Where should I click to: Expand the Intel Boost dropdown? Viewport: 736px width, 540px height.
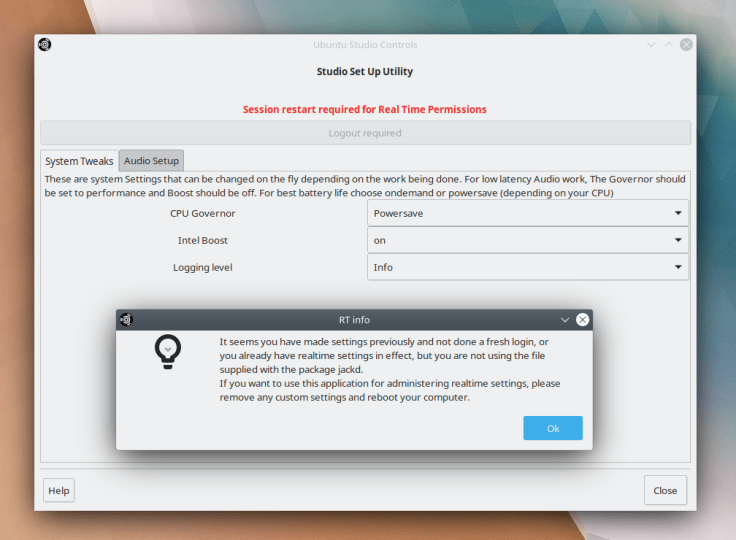[528, 240]
